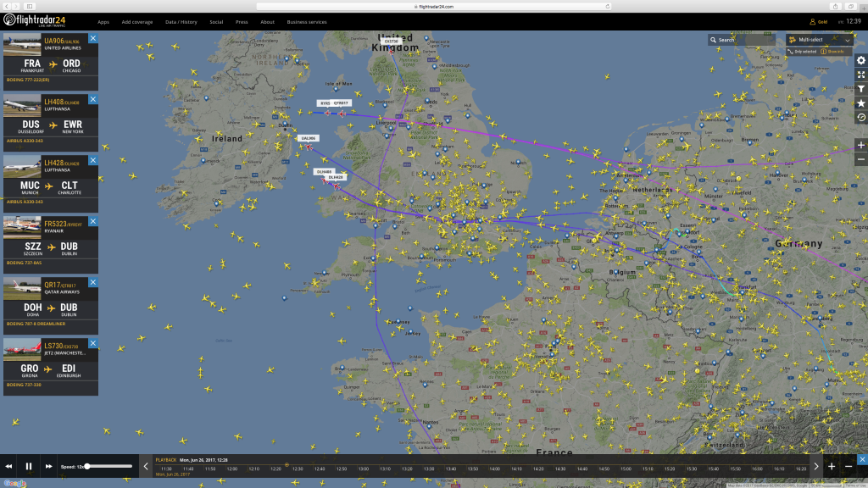Image resolution: width=868 pixels, height=488 pixels.
Task: Toggle Only selected flights
Action: (x=802, y=52)
